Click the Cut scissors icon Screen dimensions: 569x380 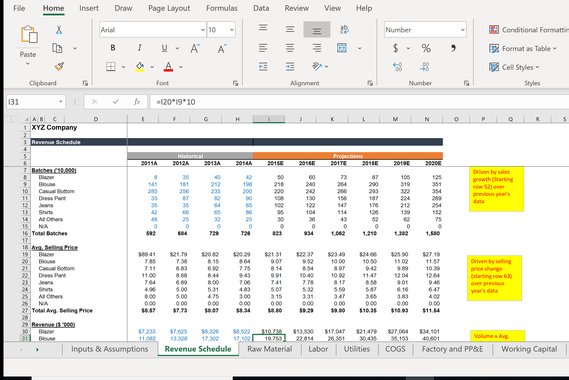click(x=59, y=30)
